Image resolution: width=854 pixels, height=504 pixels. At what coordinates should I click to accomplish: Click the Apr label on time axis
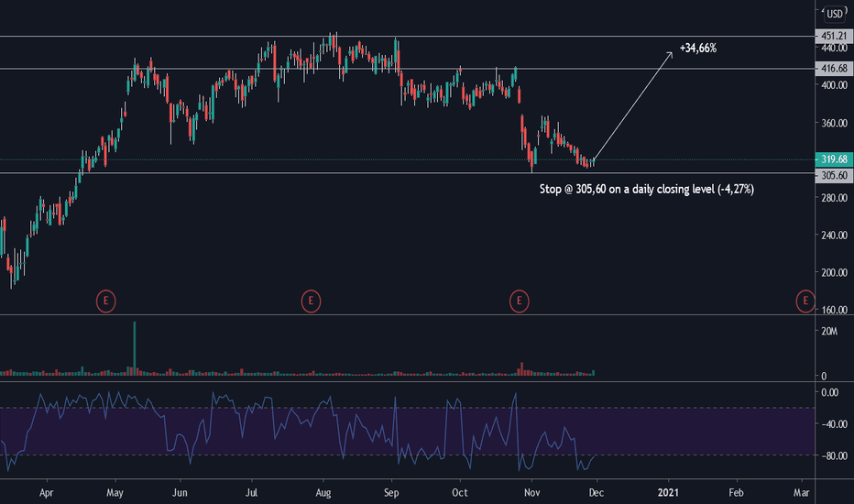(x=47, y=493)
